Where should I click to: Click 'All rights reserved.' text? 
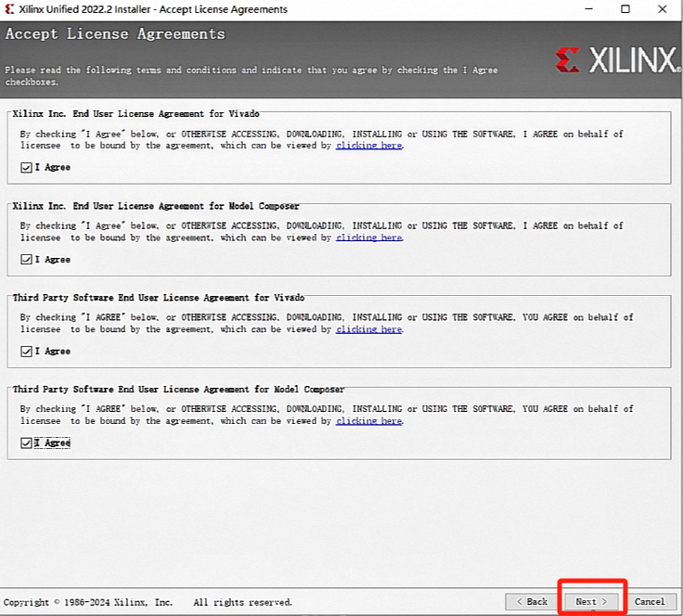tap(242, 602)
